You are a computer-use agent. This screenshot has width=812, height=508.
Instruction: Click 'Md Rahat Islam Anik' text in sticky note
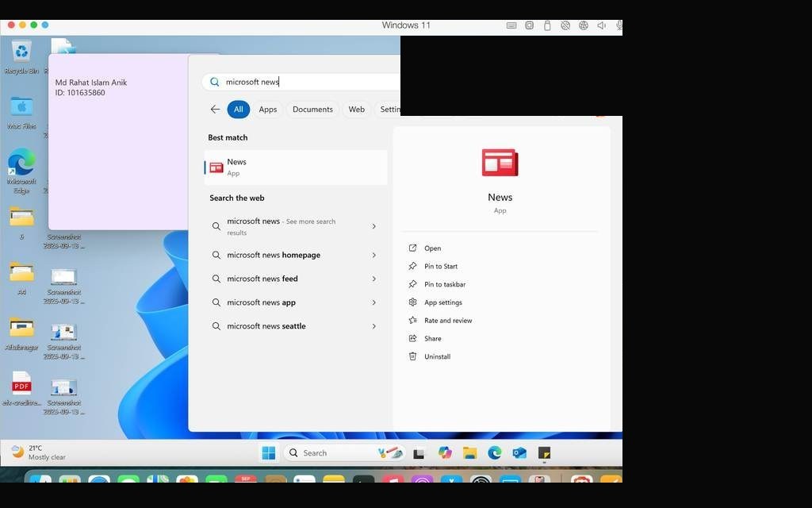[90, 83]
